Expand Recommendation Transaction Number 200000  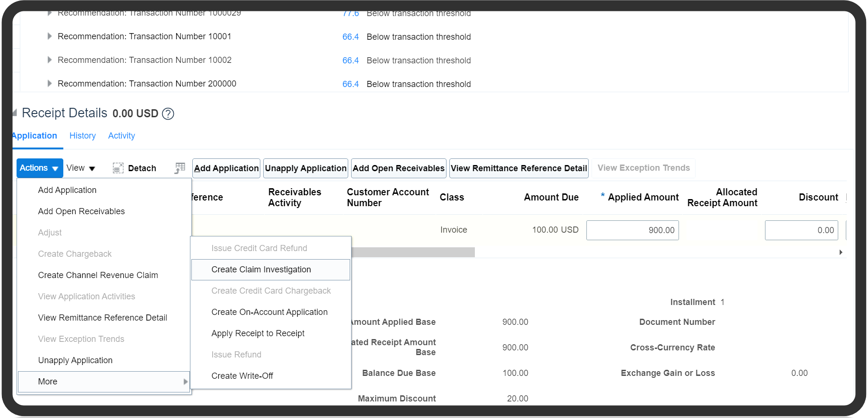coord(50,84)
